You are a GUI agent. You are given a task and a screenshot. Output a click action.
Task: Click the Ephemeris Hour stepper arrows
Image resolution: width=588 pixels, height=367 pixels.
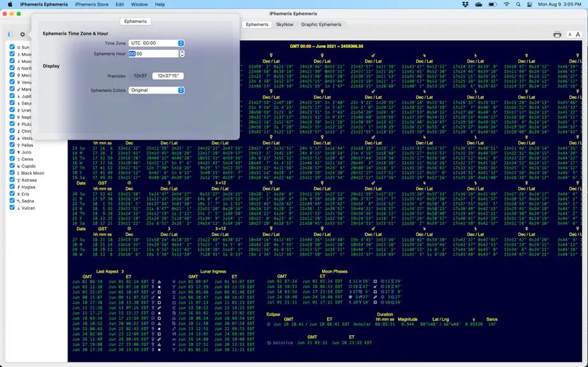[x=182, y=54]
